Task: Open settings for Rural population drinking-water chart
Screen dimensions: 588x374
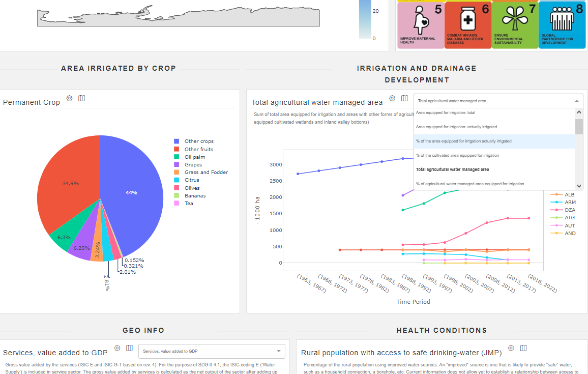Action: coord(511,348)
